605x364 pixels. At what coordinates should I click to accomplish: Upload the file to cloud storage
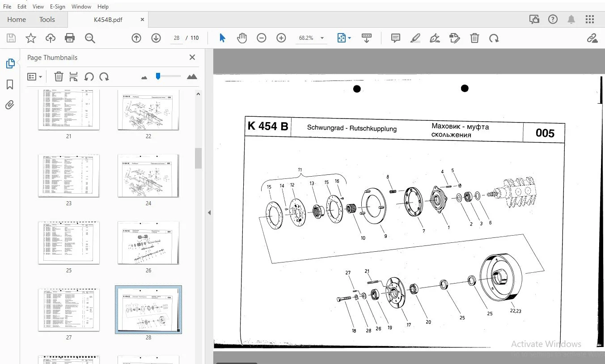(51, 38)
